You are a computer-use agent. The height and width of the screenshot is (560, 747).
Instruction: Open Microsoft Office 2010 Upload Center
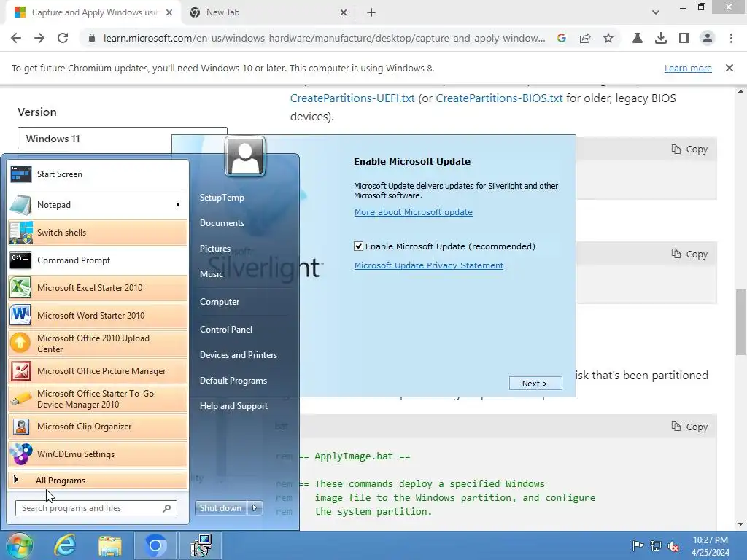tap(98, 343)
